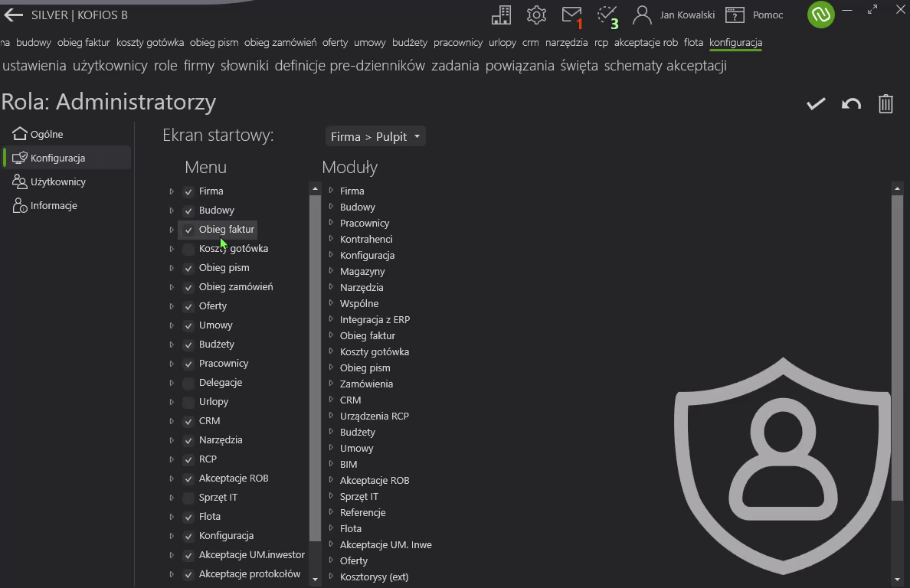Open the Ekran startowy dropdown
910x588 pixels.
[375, 136]
